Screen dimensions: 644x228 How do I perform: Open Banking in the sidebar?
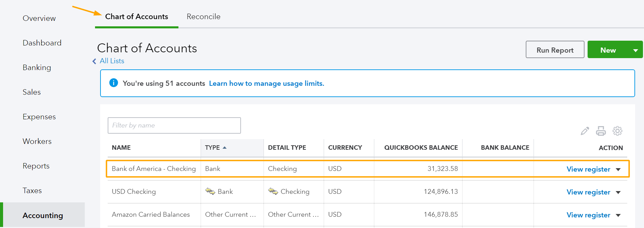click(x=37, y=68)
